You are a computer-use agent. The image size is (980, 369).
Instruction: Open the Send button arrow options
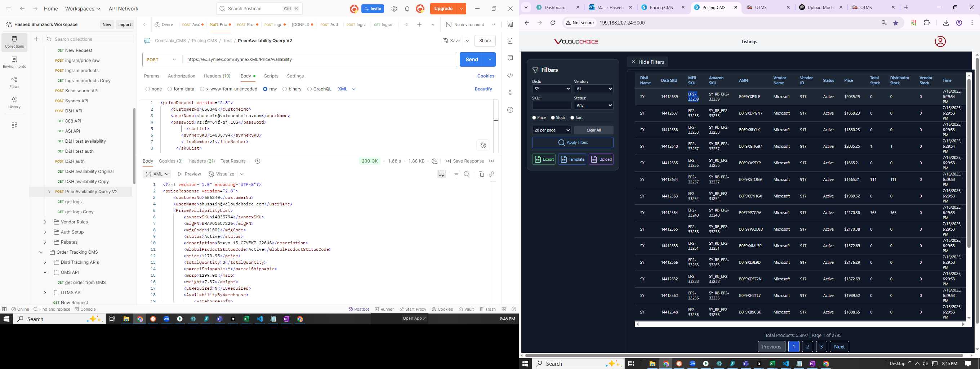[490, 59]
